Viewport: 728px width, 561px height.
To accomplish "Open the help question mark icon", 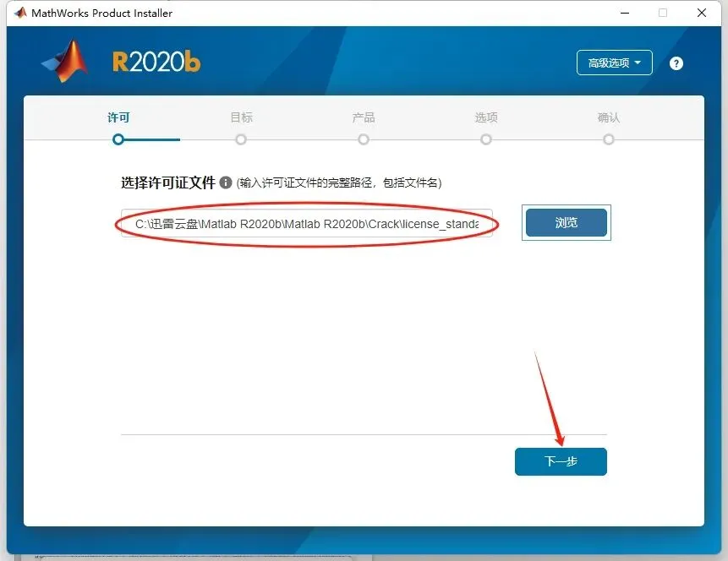I will pos(676,63).
